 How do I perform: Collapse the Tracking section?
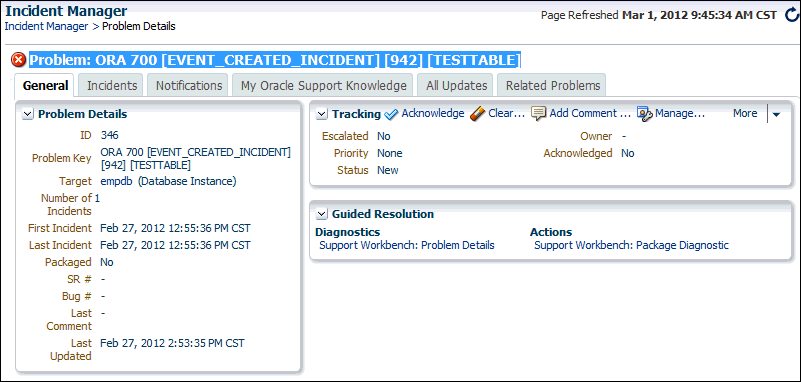pos(321,114)
